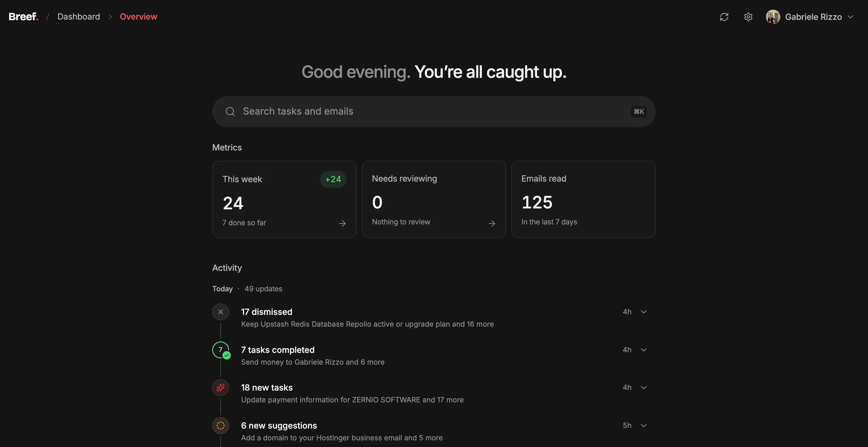Expand the 7 tasks completed chevron
Screen dimensions: 868x447
coord(643,350)
